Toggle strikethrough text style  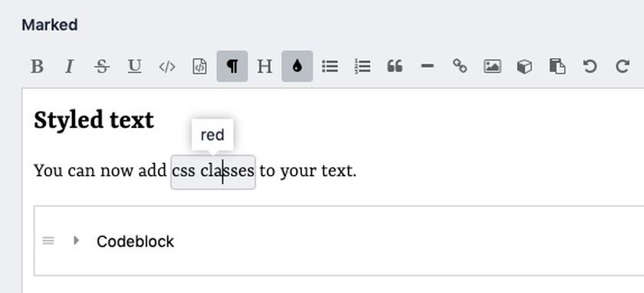[102, 66]
